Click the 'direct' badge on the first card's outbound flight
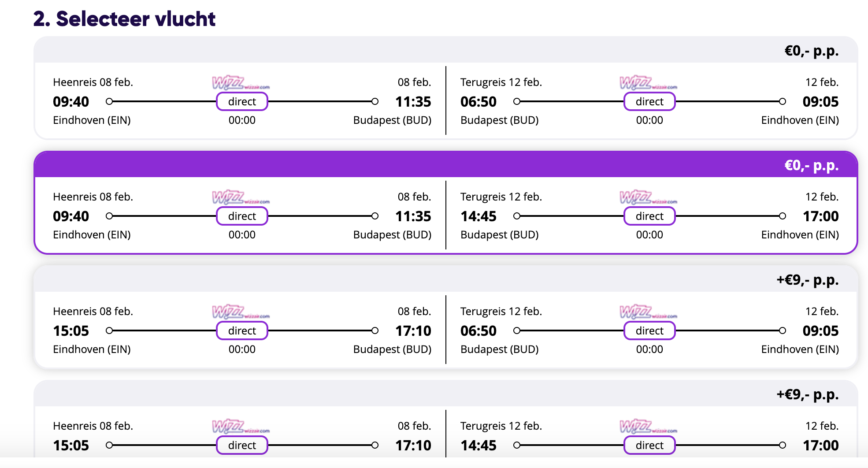 point(242,102)
